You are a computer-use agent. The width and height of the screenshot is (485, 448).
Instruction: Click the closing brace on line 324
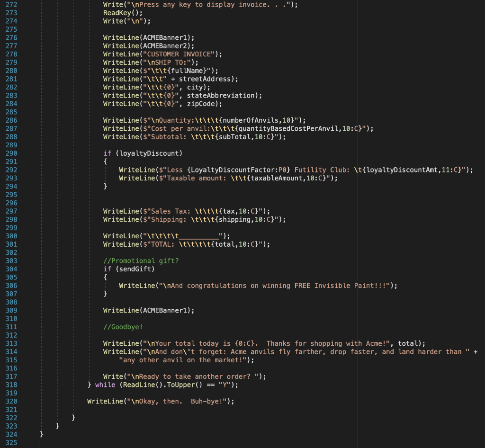coord(41,434)
